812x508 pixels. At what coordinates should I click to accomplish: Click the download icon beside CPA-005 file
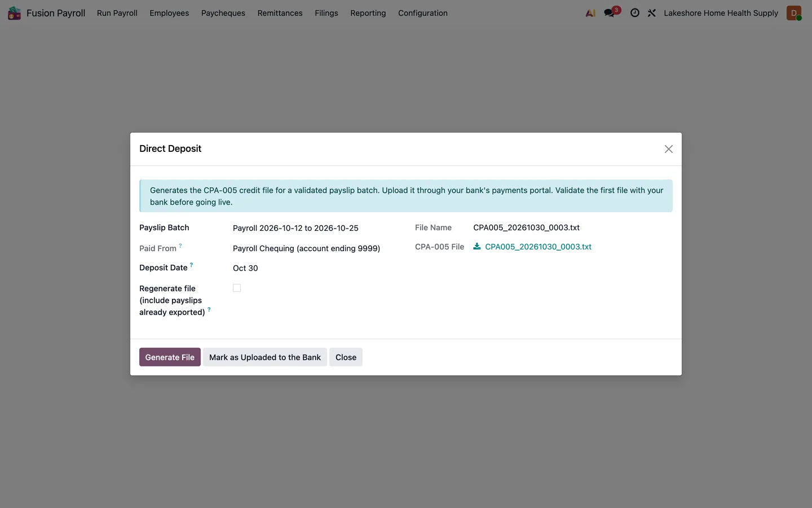tap(477, 246)
